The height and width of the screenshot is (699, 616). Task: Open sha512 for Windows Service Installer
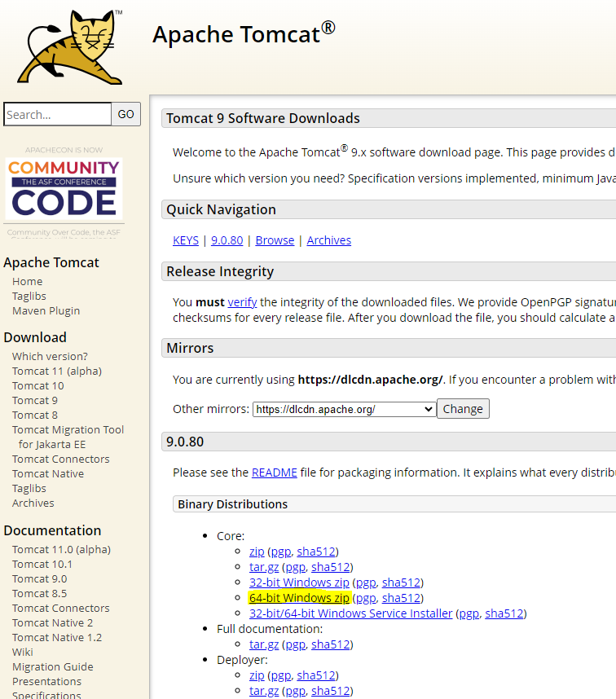click(x=504, y=613)
